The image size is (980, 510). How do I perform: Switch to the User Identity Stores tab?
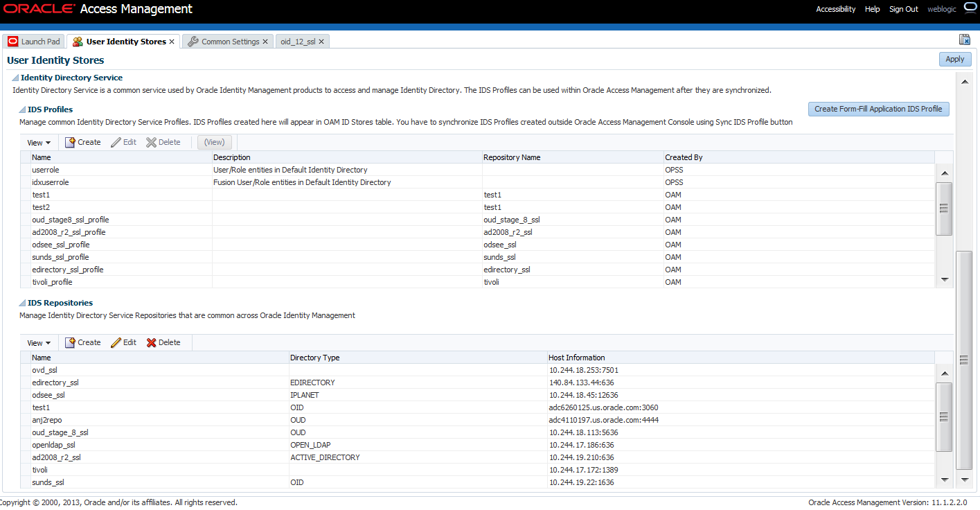tap(126, 42)
